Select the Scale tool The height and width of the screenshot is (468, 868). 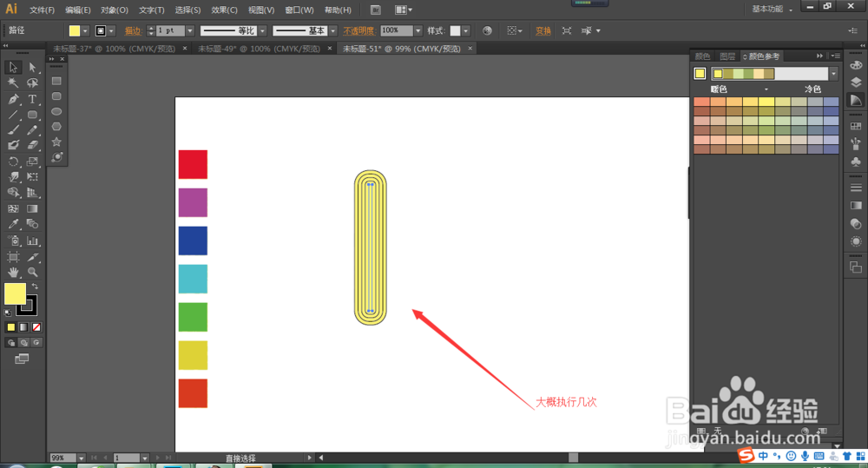coord(32,161)
